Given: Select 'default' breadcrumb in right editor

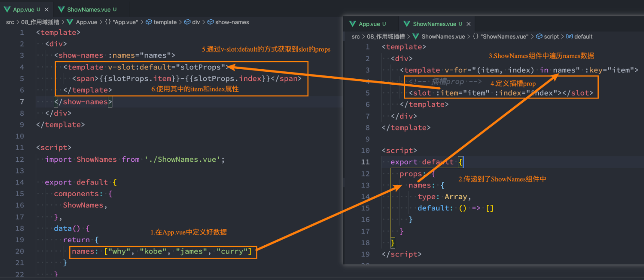Looking at the screenshot, I should (579, 36).
